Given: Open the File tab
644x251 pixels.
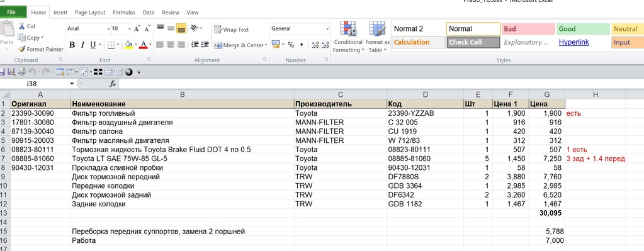Looking at the screenshot, I should pyautogui.click(x=11, y=13).
